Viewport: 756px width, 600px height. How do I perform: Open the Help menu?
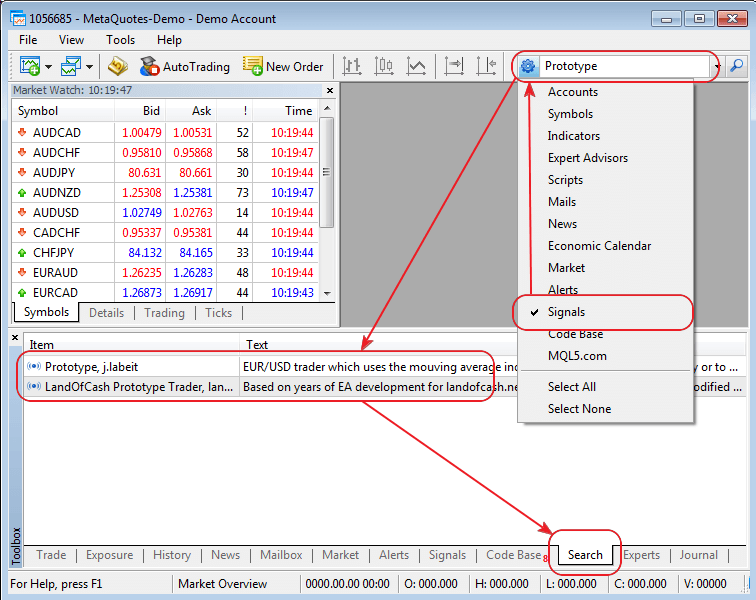click(169, 40)
